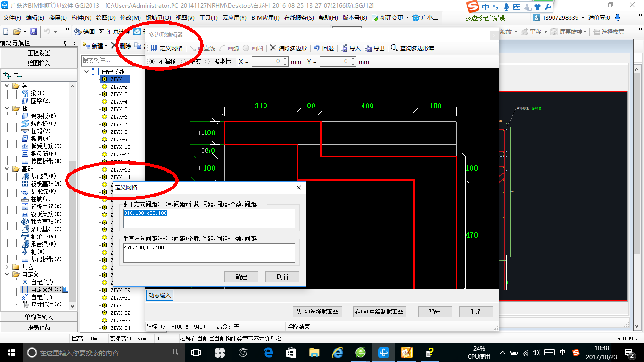Select the 不偏移 radio button
The width and height of the screenshot is (644, 362).
[x=152, y=61]
